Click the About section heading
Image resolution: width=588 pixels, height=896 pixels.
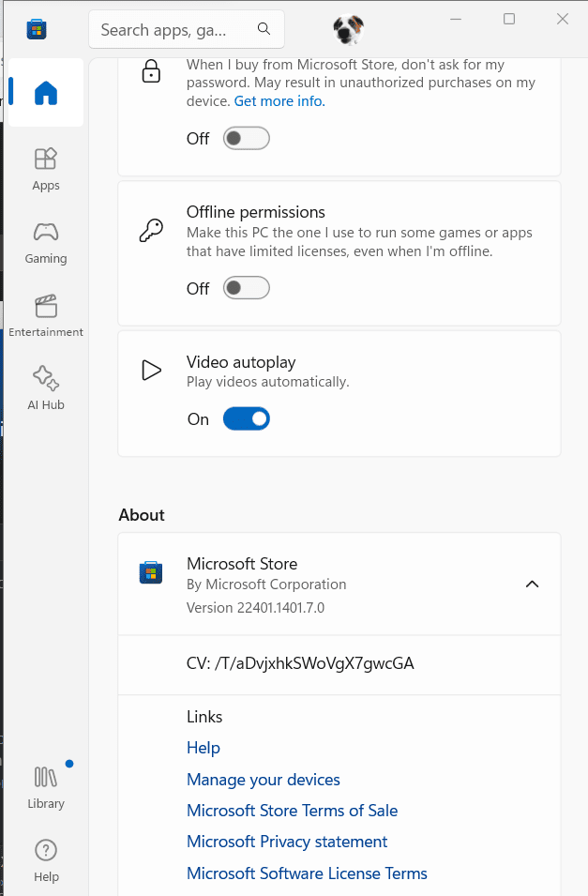coord(142,515)
